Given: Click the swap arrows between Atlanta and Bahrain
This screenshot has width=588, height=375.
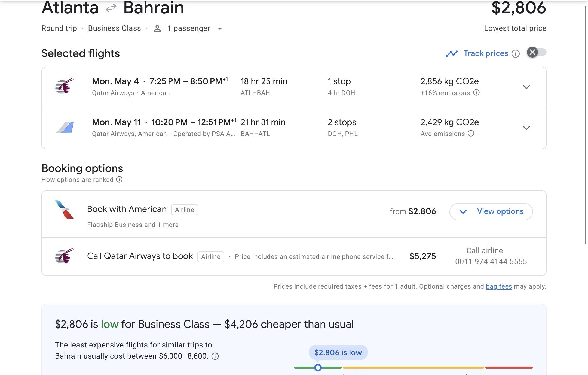Looking at the screenshot, I should pyautogui.click(x=111, y=8).
